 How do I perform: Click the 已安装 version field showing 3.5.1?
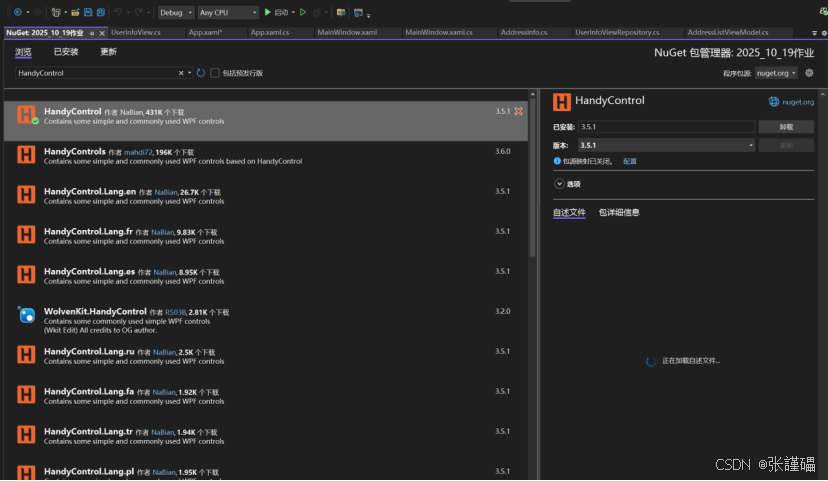[x=666, y=127]
